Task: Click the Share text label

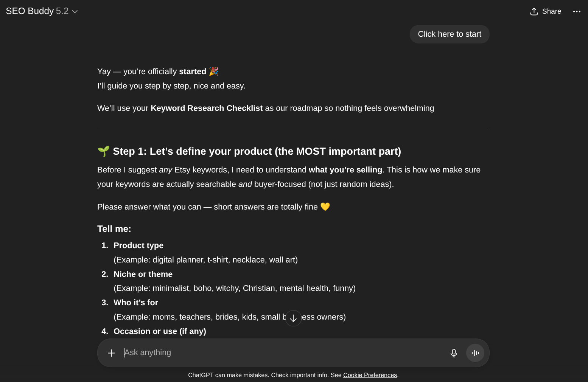Action: pos(551,11)
